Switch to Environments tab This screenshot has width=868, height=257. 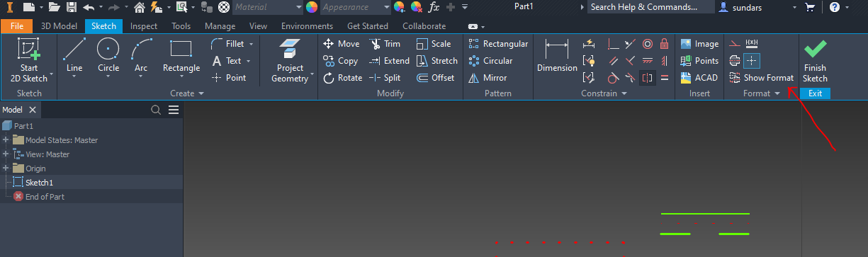pyautogui.click(x=307, y=26)
